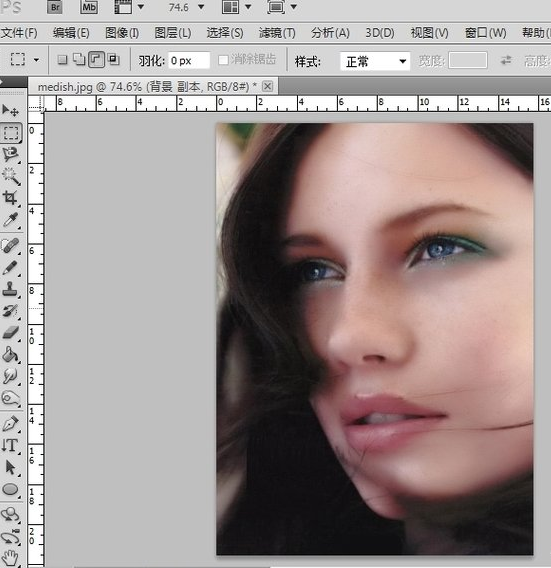Viewport: 551px width, 568px height.
Task: Select the Rectangular Marquee tool
Action: coord(11,133)
